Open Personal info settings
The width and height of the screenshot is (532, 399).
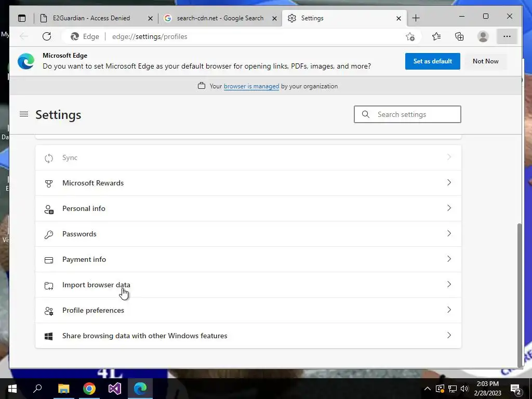coord(248,208)
